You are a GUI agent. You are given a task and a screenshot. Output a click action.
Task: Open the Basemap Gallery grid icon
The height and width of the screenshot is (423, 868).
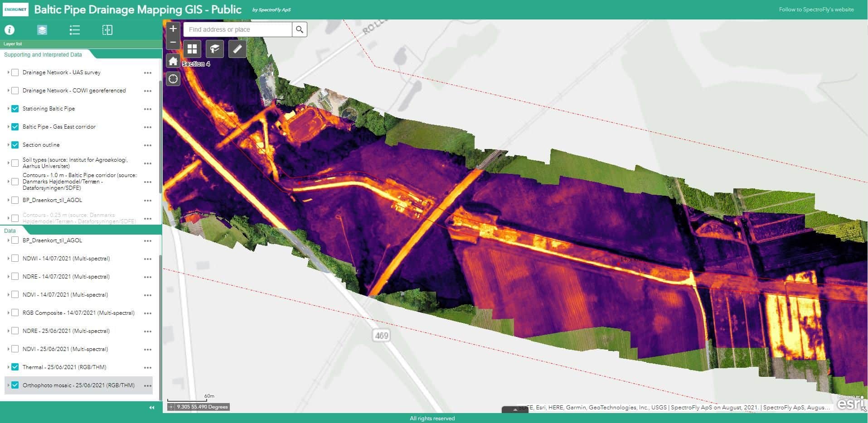click(192, 49)
